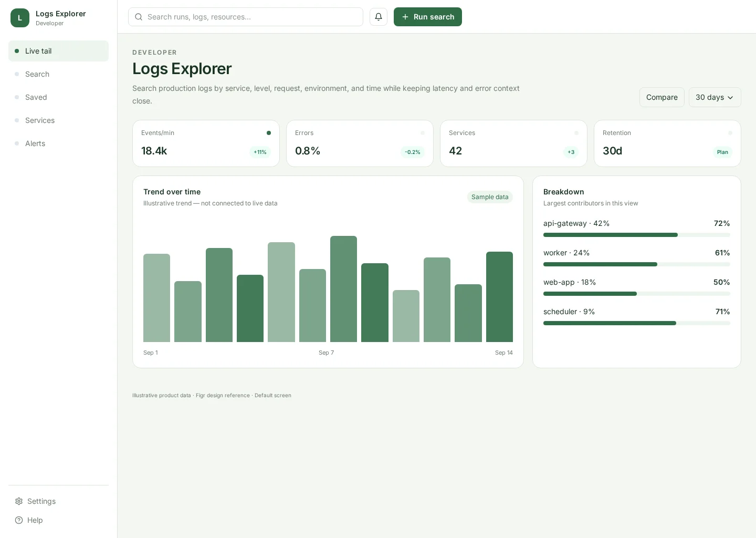
Task: Open the Live tail view
Action: tap(58, 51)
